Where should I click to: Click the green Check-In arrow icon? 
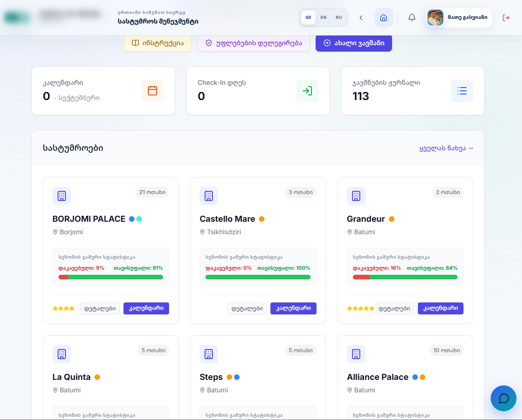pyautogui.click(x=307, y=91)
